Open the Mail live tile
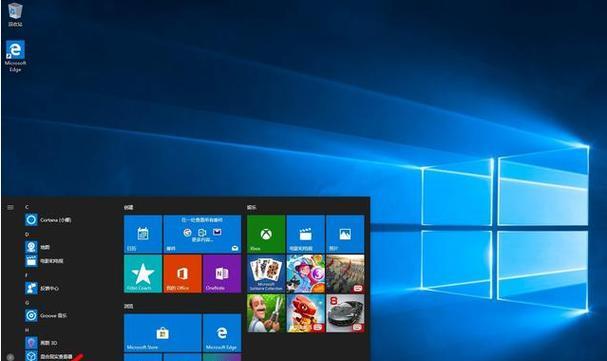Screen dimensions: 607x361 point(202,234)
